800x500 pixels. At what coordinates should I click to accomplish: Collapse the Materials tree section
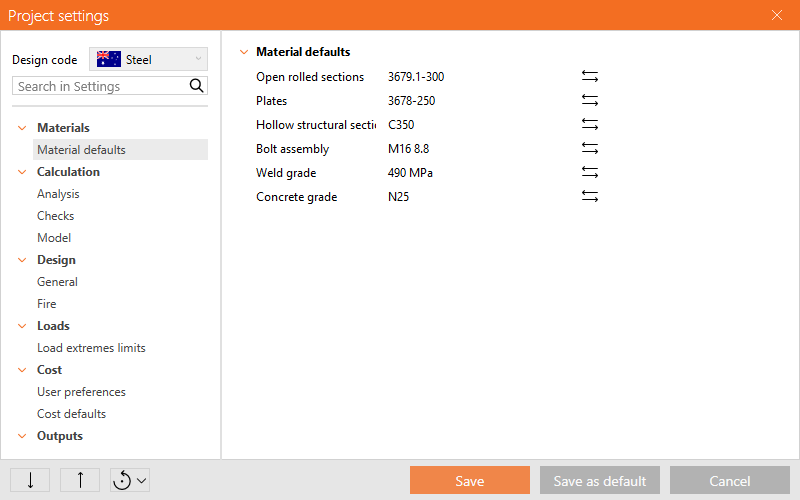(x=22, y=128)
